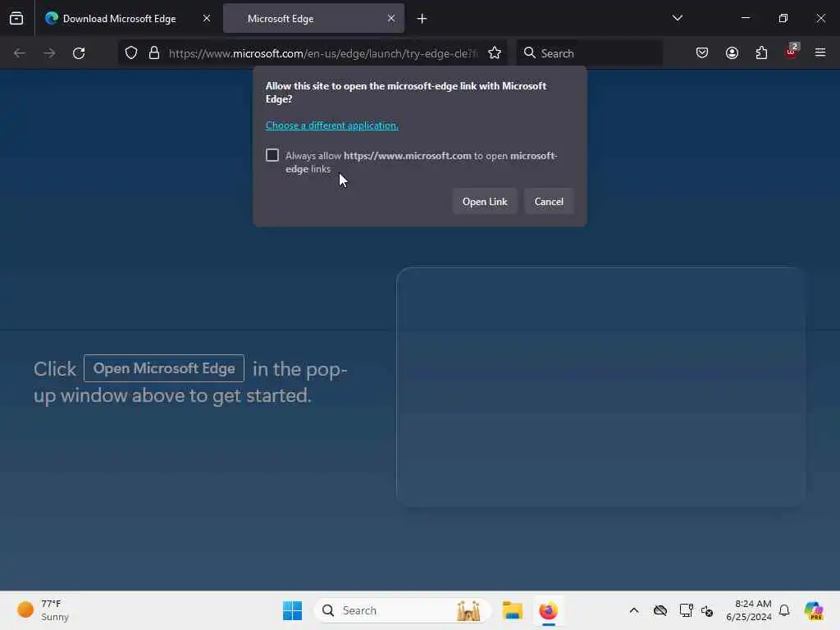Open the Windows Start menu
The width and height of the screenshot is (840, 630).
click(x=293, y=610)
